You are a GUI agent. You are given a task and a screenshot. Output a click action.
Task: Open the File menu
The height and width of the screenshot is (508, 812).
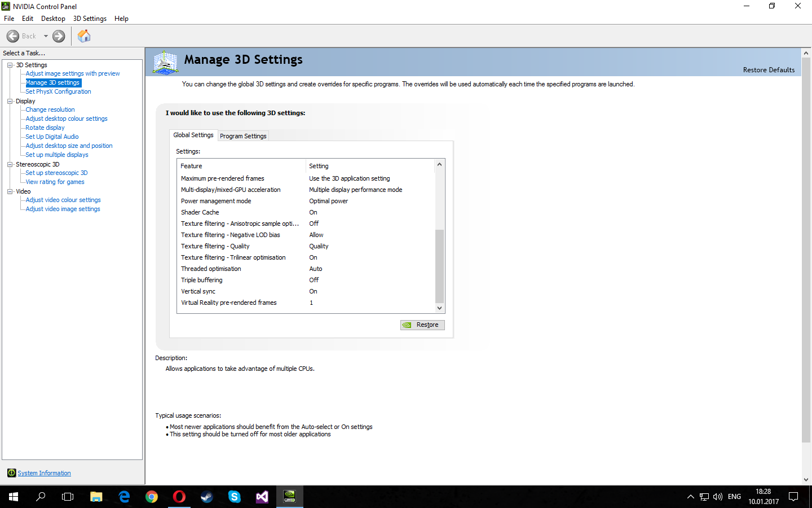pos(9,19)
